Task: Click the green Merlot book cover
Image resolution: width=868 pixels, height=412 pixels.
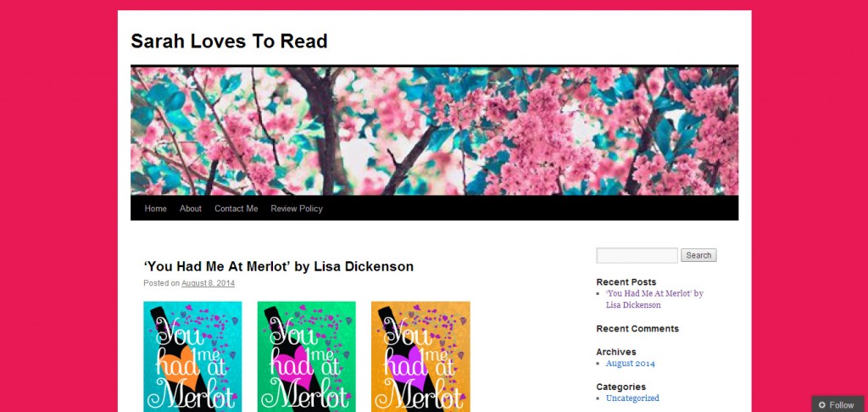Action: 307,357
